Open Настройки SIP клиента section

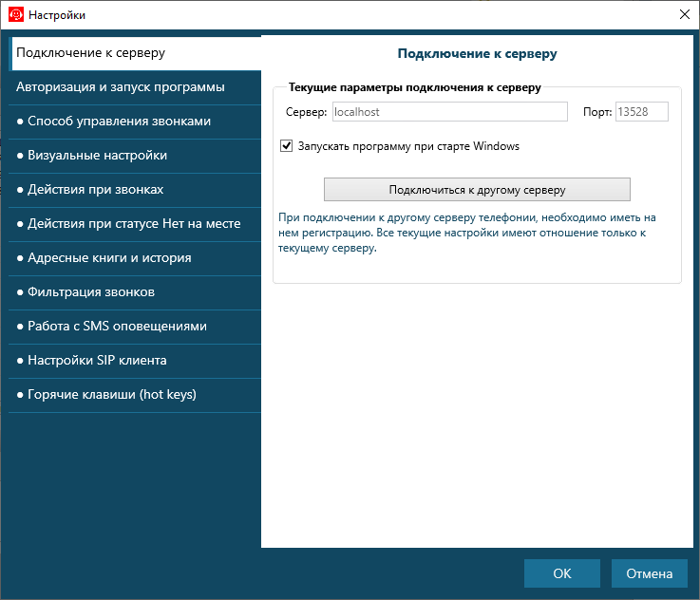click(135, 361)
